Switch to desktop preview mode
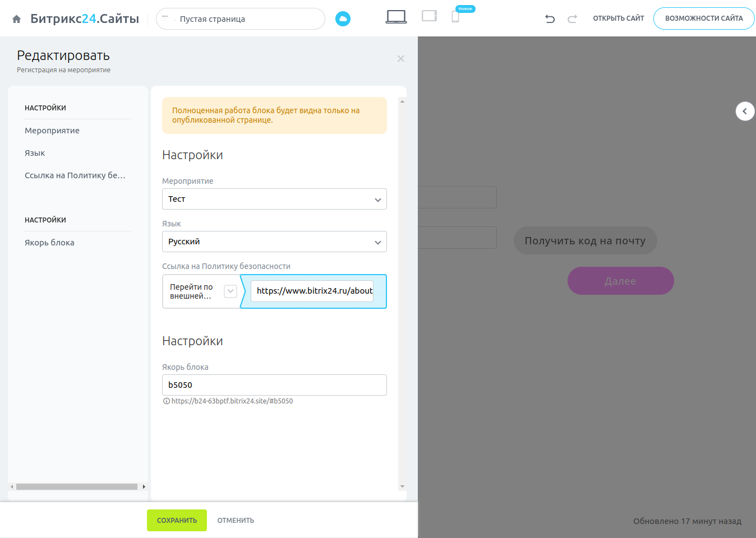 396,17
